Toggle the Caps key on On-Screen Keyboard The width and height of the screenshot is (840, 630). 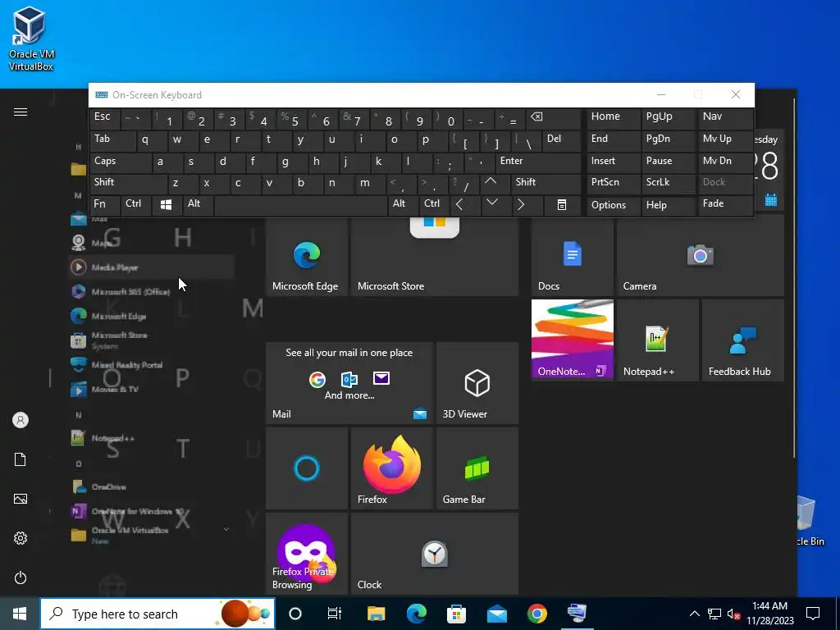tap(121, 162)
